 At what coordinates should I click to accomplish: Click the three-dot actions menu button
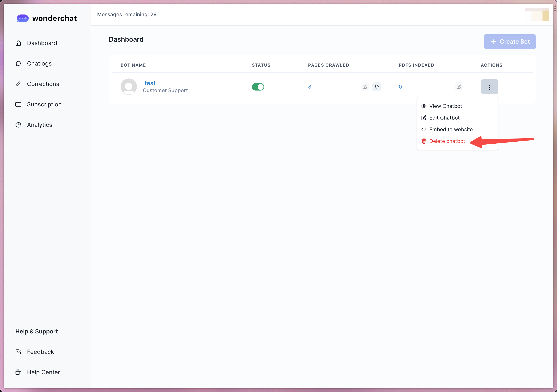click(x=489, y=87)
